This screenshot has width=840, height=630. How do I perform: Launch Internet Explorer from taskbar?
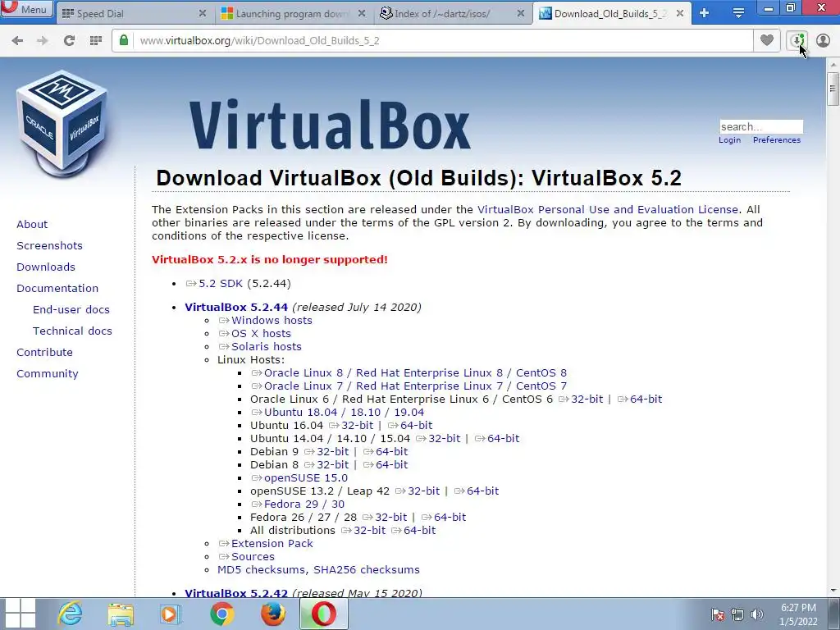(70, 614)
